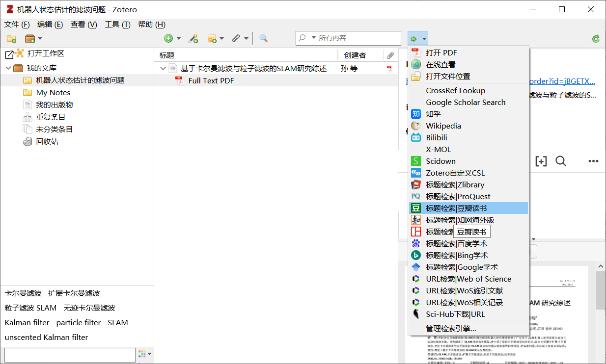606x364 pixels.
Task: Open the 编辑 (E) menu
Action: click(50, 25)
